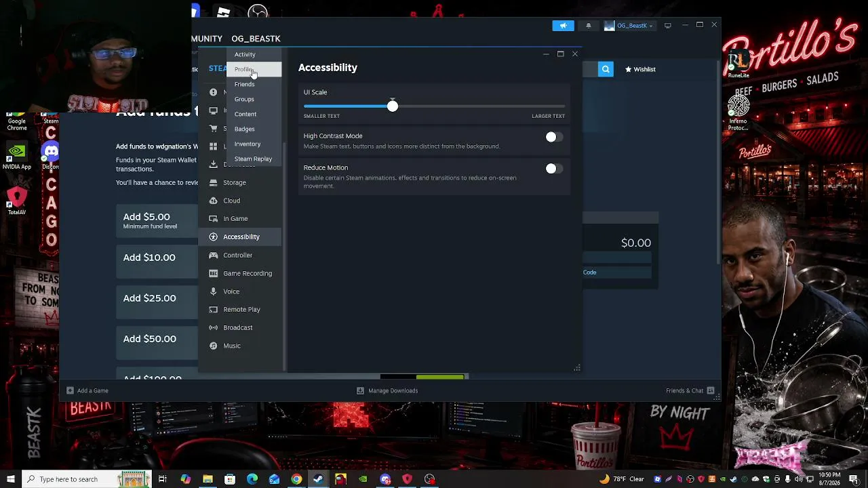
Task: Click the weather widget showing 78°F Clear
Action: click(x=621, y=479)
